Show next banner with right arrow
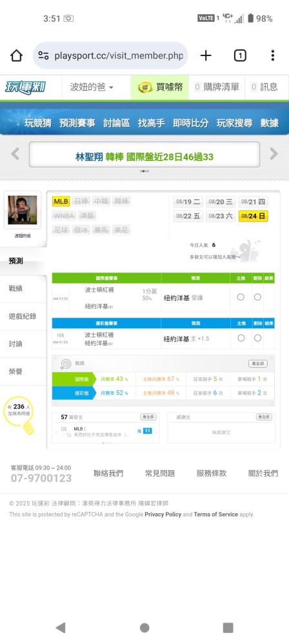The height and width of the screenshot is (644, 289). coord(274,154)
